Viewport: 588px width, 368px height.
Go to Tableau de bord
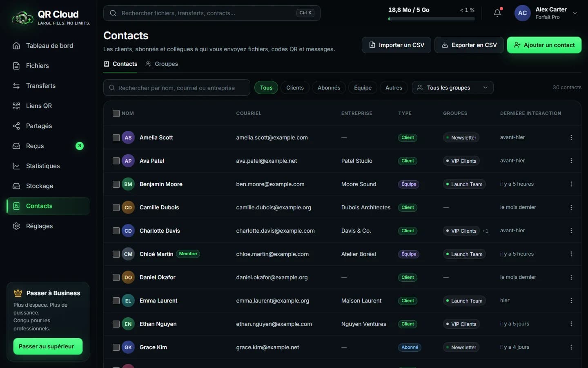[x=48, y=46]
